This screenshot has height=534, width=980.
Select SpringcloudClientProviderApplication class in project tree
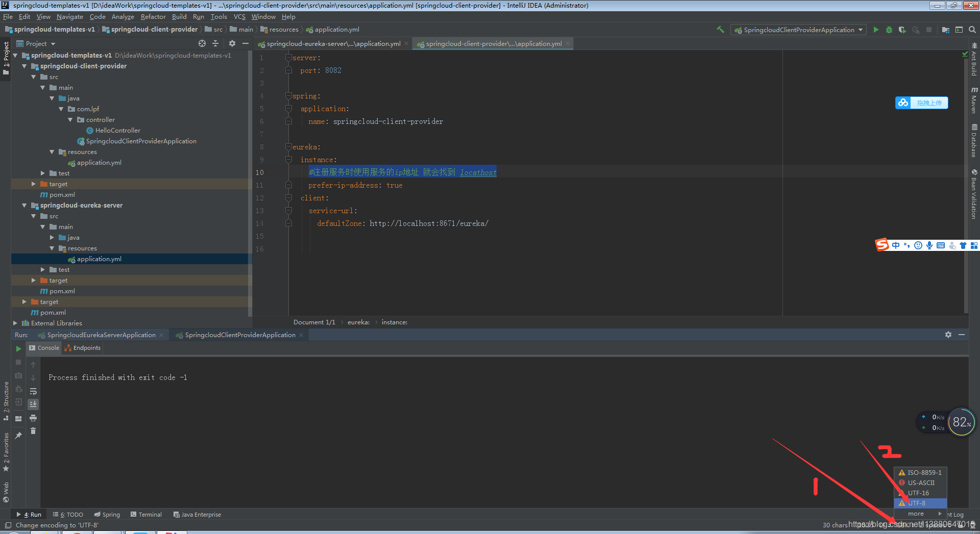coord(141,141)
